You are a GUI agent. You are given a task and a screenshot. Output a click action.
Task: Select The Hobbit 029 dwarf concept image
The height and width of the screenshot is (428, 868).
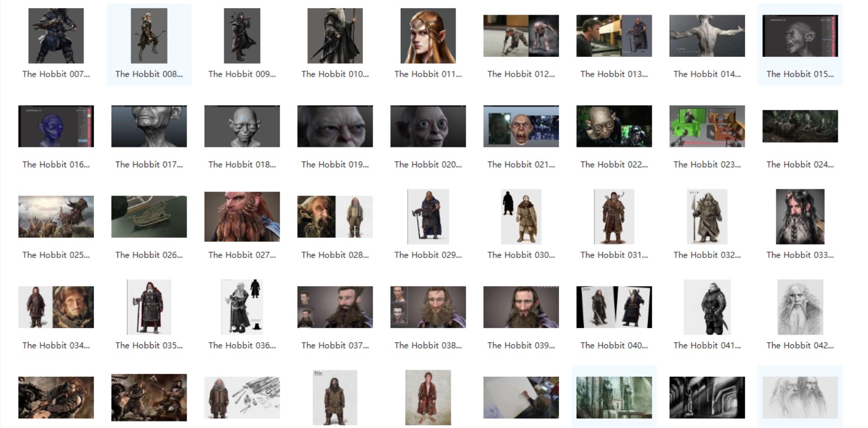(428, 216)
